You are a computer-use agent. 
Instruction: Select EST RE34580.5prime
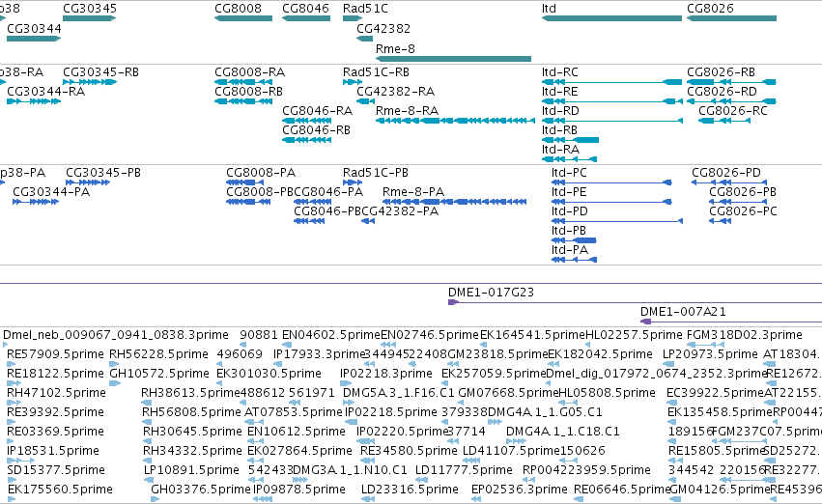365,461
